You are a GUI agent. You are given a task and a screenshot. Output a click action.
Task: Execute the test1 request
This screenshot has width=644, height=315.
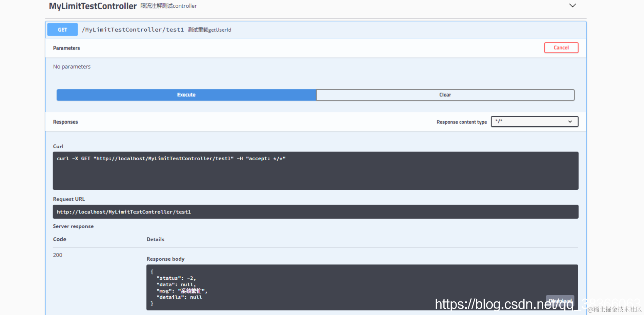point(186,95)
